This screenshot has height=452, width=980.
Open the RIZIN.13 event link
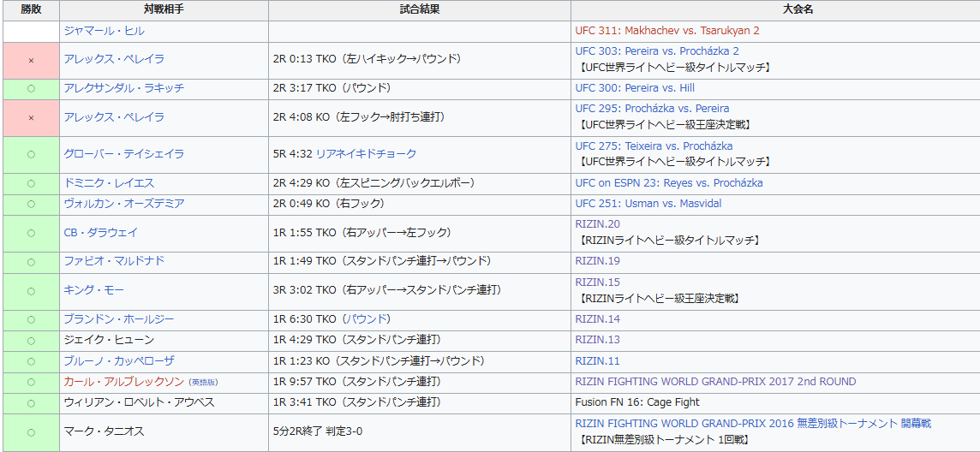597,340
